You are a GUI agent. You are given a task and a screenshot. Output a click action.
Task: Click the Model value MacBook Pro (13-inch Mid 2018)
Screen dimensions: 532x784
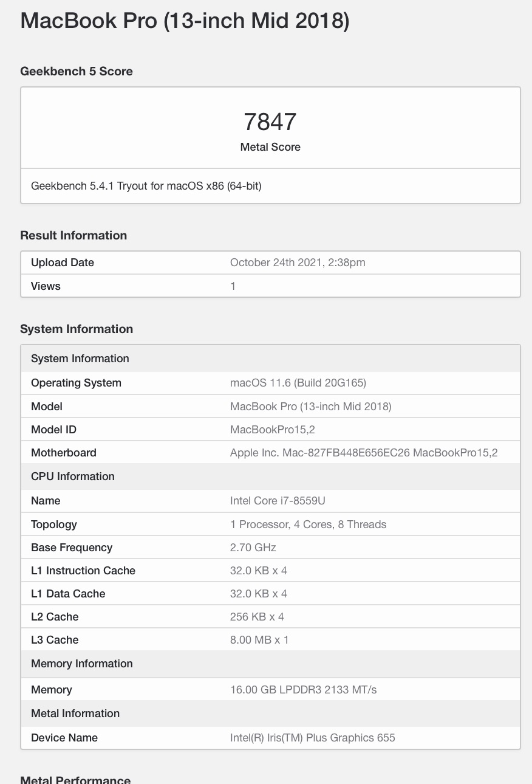coord(311,407)
